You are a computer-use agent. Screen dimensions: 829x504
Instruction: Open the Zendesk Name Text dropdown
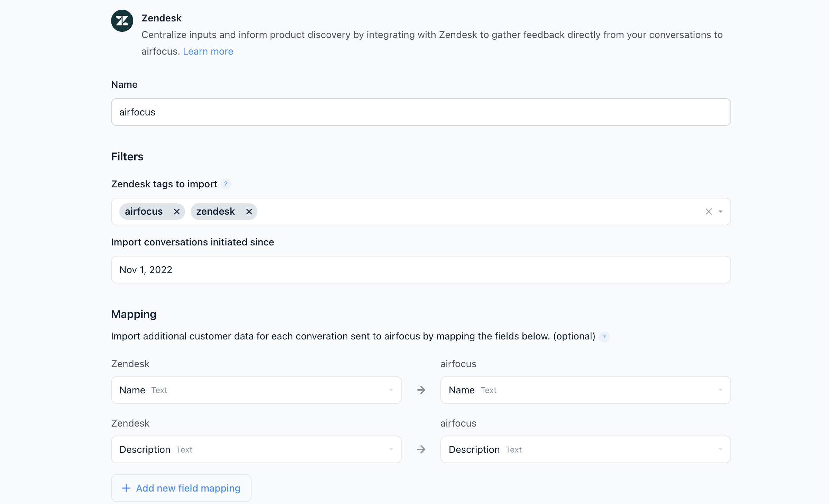point(256,390)
